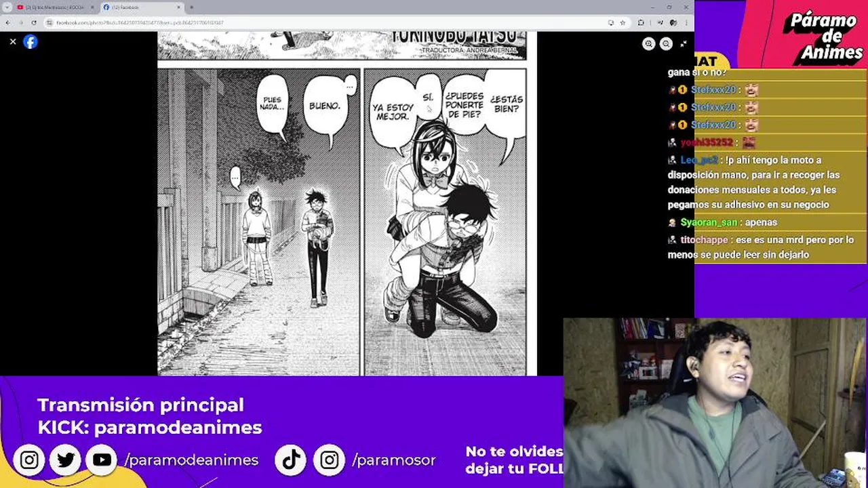Open Facebook home via the round logo
The height and width of the screenshot is (488, 868).
31,42
